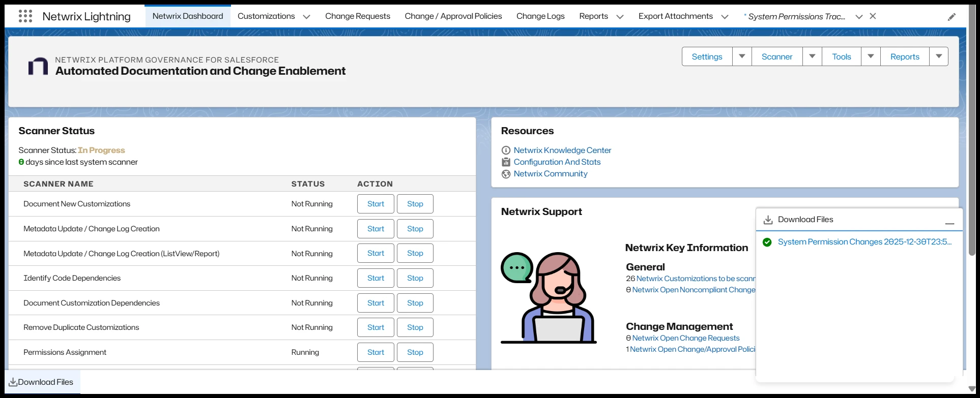Click the Netwrix Knowledge Center info icon
This screenshot has width=980, height=398.
point(506,150)
